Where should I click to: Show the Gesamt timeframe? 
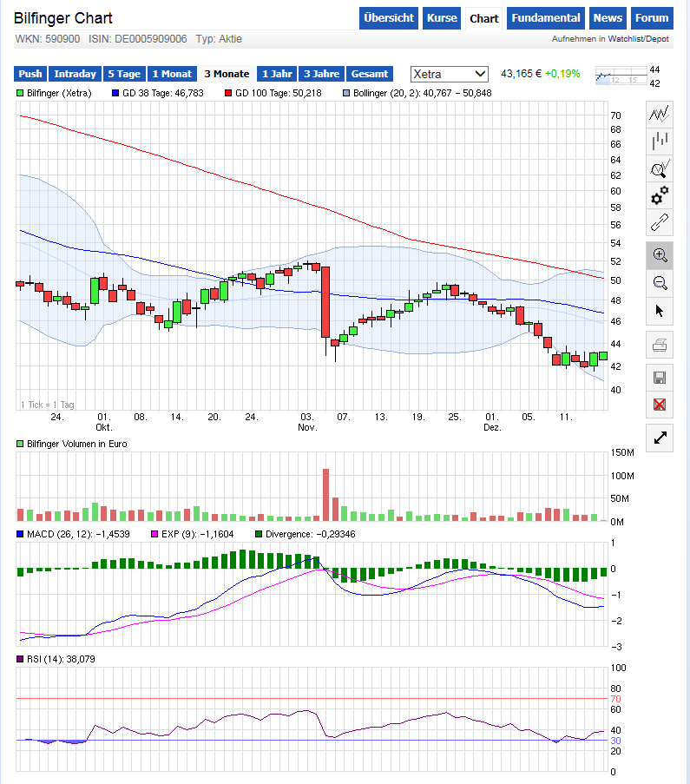point(370,74)
